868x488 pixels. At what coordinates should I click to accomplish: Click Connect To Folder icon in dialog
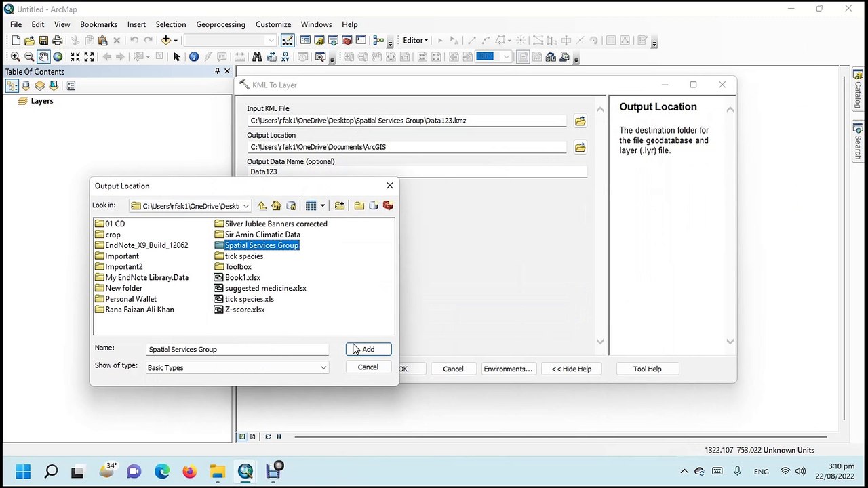[339, 205]
